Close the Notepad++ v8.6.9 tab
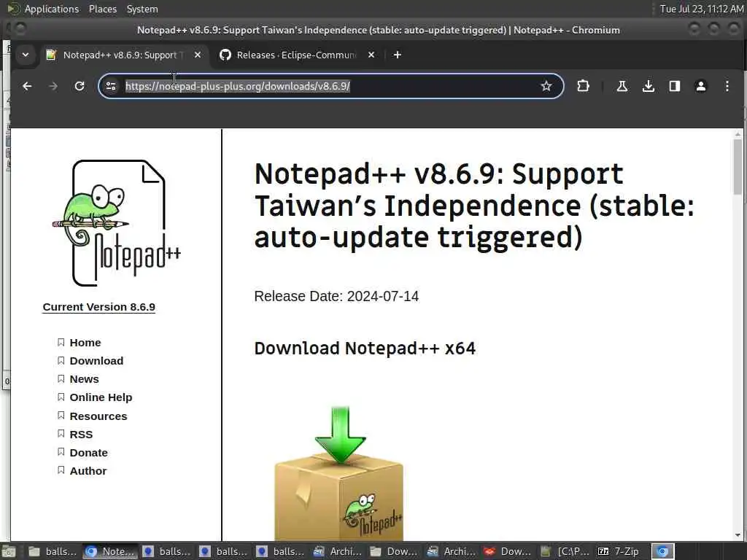This screenshot has height=560, width=747. (198, 55)
